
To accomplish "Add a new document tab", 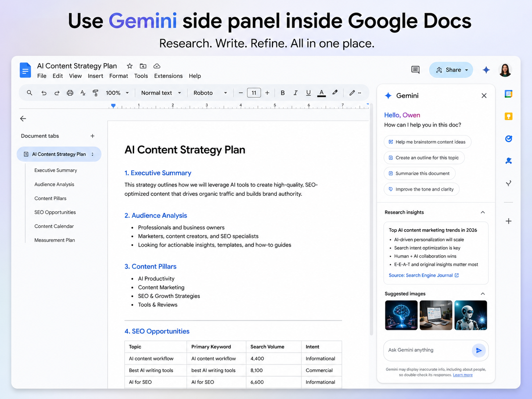I will 93,136.
